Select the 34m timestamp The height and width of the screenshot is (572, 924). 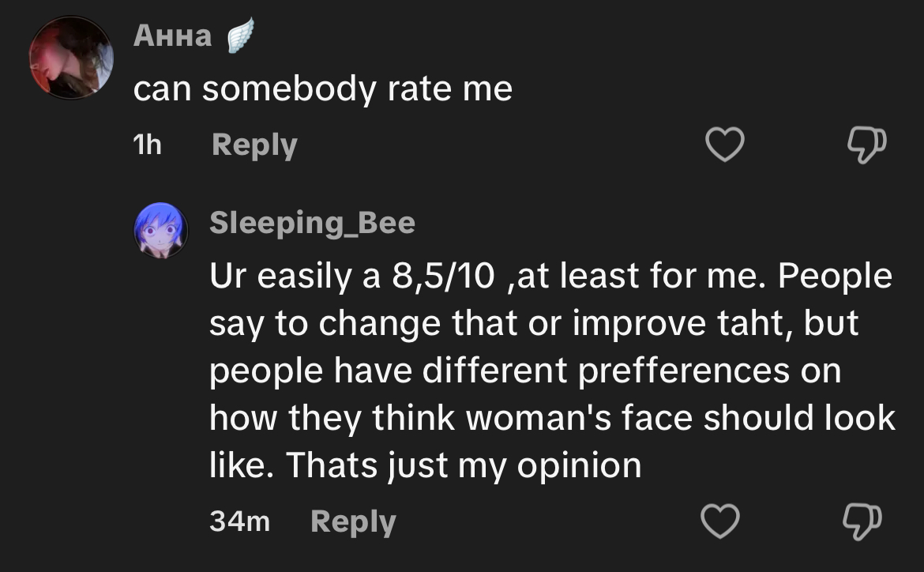click(239, 521)
